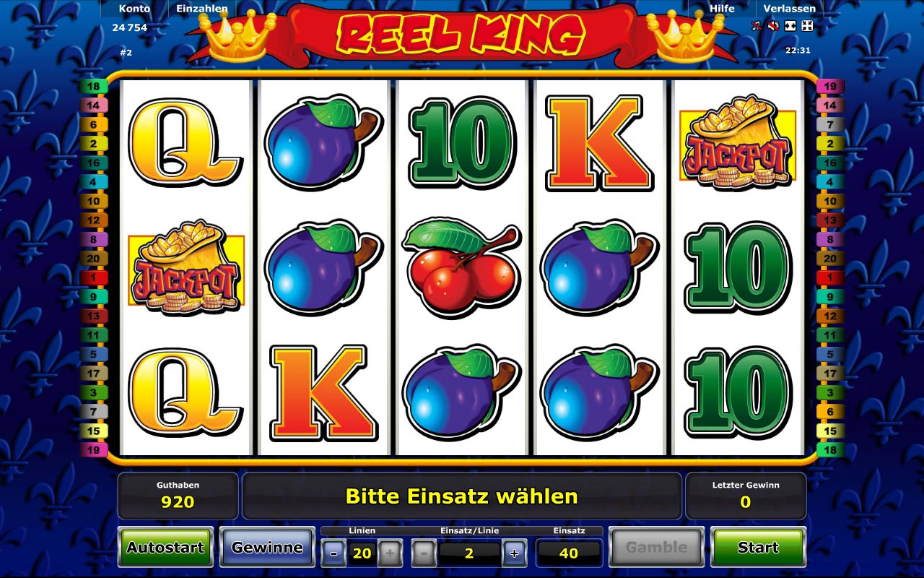Click Verlassen to leave the game
This screenshot has width=924, height=578.
(x=790, y=9)
